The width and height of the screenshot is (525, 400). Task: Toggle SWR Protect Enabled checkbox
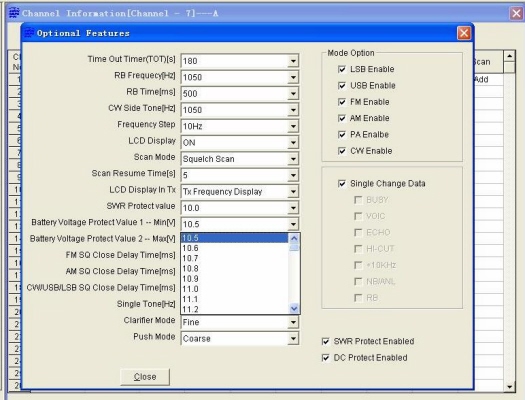325,341
